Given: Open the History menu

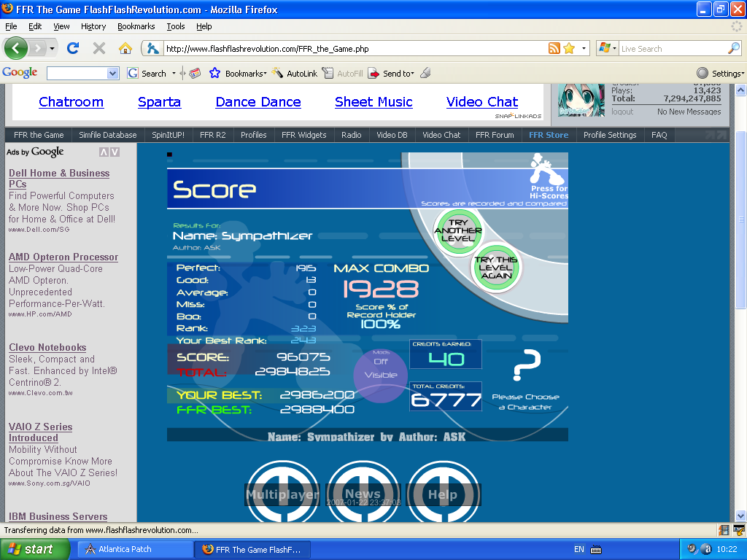Looking at the screenshot, I should click(x=93, y=26).
